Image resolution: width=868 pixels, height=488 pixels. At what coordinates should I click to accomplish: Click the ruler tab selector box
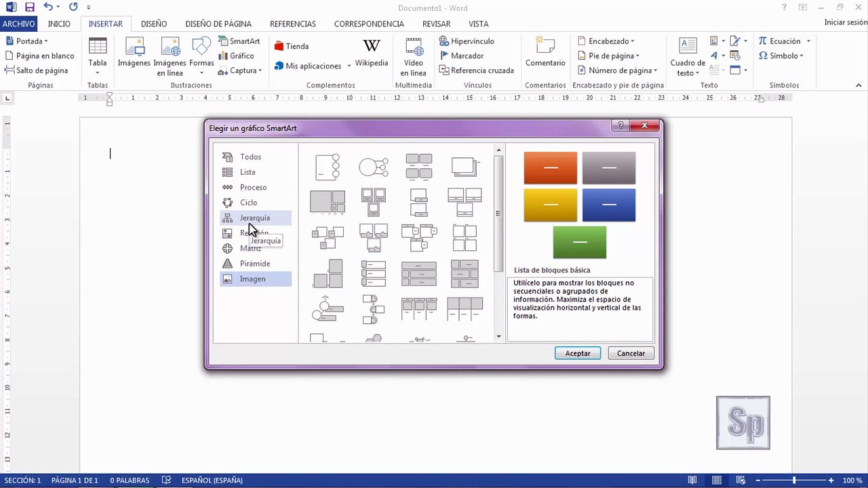(7, 98)
